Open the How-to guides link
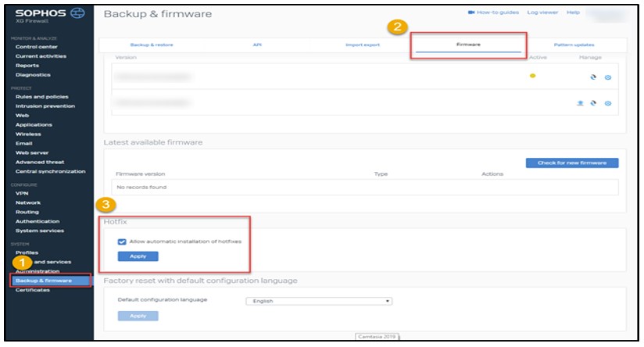 [498, 13]
